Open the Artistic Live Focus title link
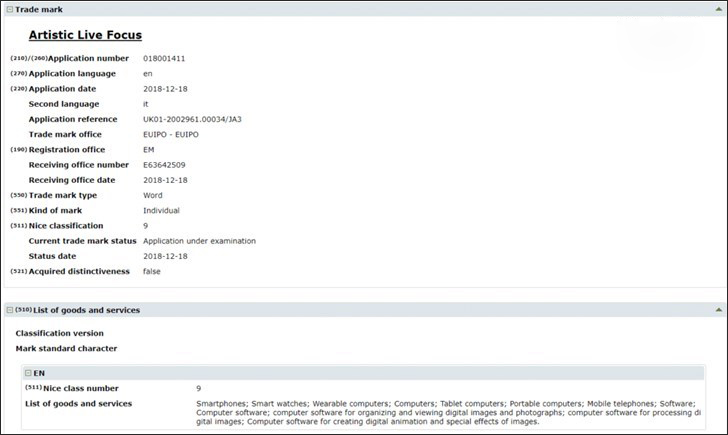The width and height of the screenshot is (728, 435). click(x=85, y=35)
